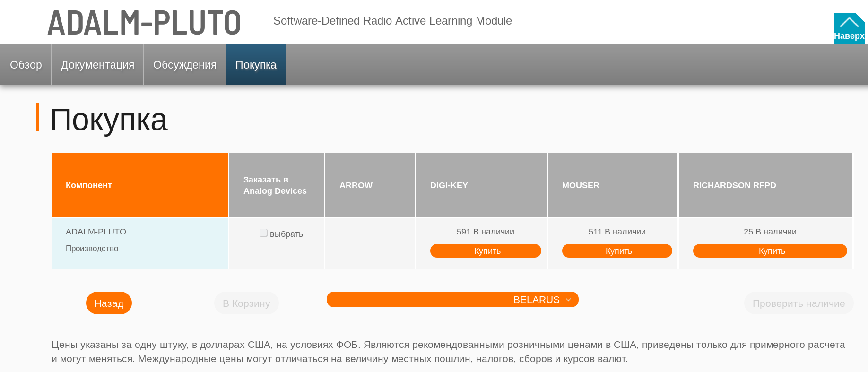
Task: Click the Заказать в Analog Devices header
Action: pos(275,185)
